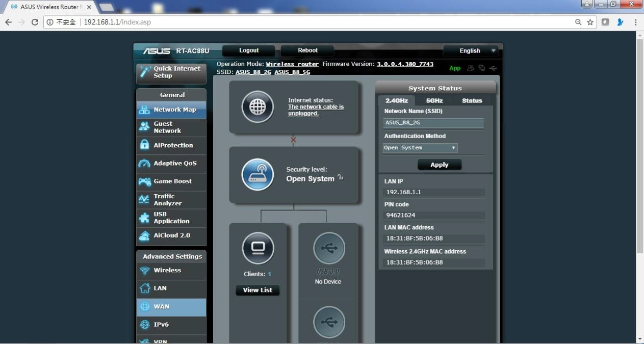Image resolution: width=644 pixels, height=344 pixels.
Task: Click the Apply button
Action: [x=440, y=165]
